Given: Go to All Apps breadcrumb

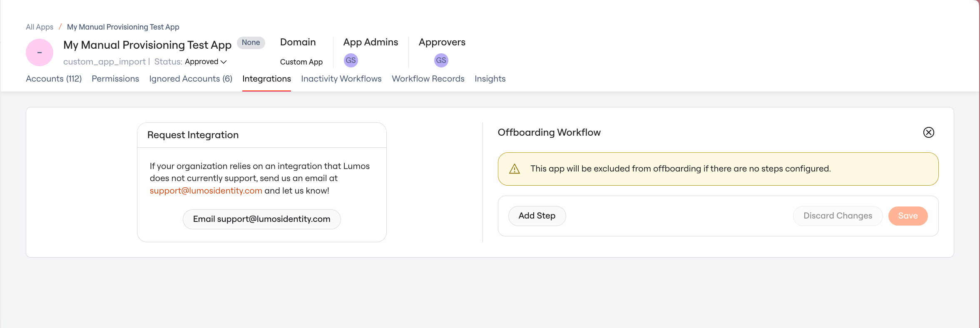Looking at the screenshot, I should pyautogui.click(x=40, y=27).
